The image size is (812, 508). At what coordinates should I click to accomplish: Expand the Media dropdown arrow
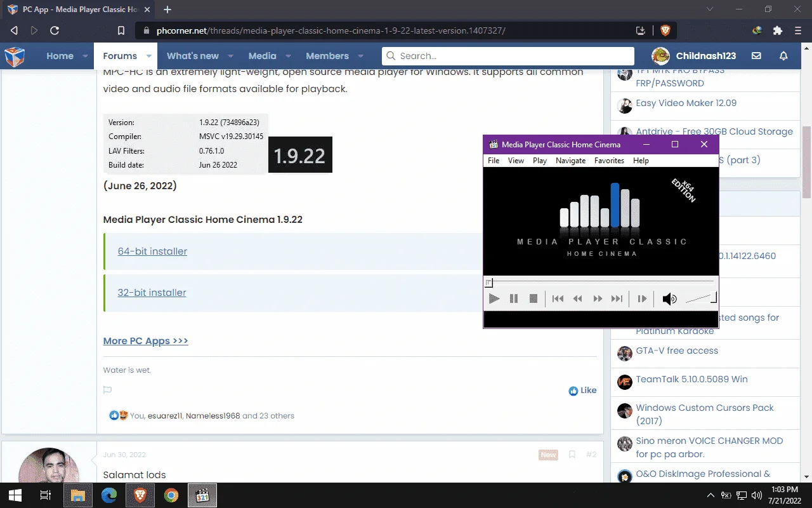288,56
